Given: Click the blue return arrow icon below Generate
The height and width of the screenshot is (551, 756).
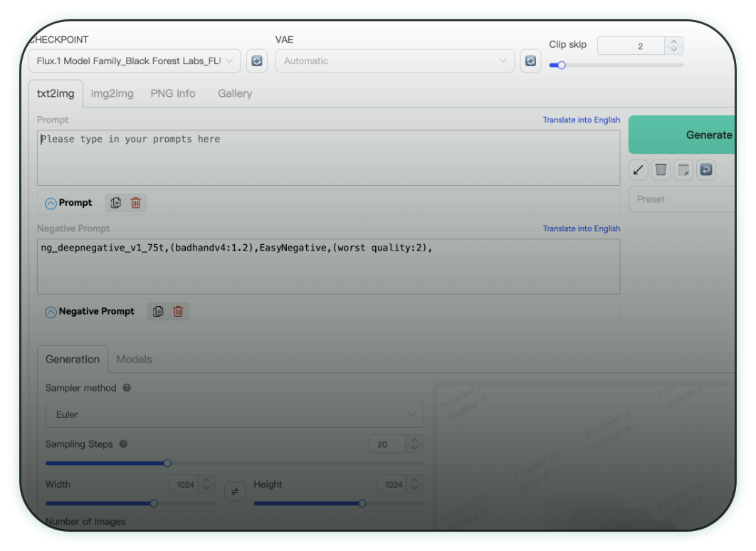Looking at the screenshot, I should click(705, 169).
